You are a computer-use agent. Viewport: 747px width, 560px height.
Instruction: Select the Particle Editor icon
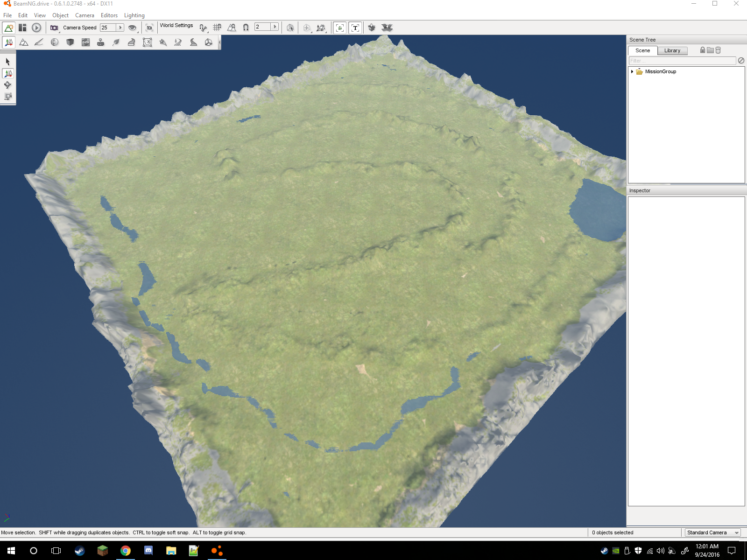click(162, 42)
